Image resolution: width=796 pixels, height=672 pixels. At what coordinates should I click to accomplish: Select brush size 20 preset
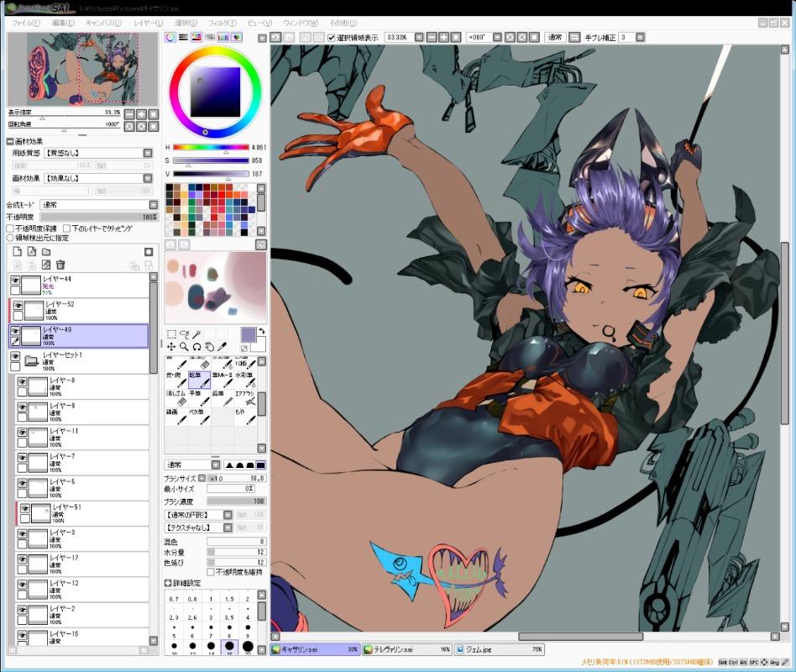pos(248,646)
